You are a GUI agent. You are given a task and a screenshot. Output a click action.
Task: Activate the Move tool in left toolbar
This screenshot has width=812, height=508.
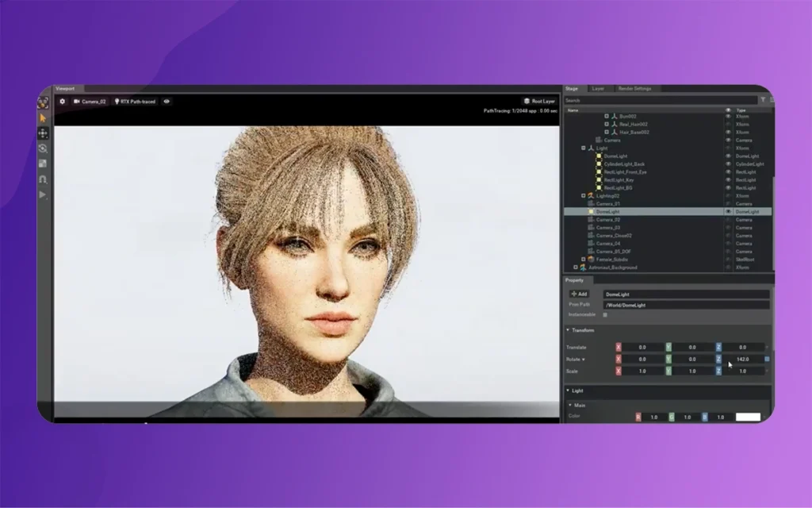[x=43, y=133]
